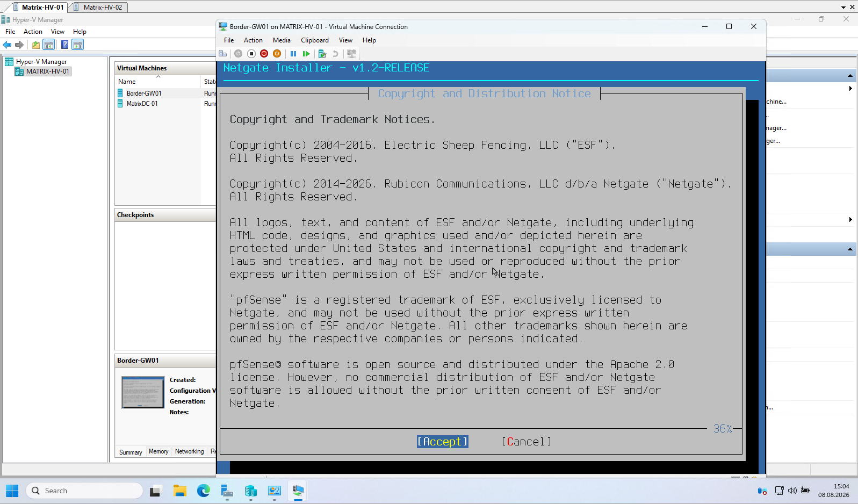The width and height of the screenshot is (858, 504).
Task: Click the Revert arrow icon
Action: click(x=335, y=54)
